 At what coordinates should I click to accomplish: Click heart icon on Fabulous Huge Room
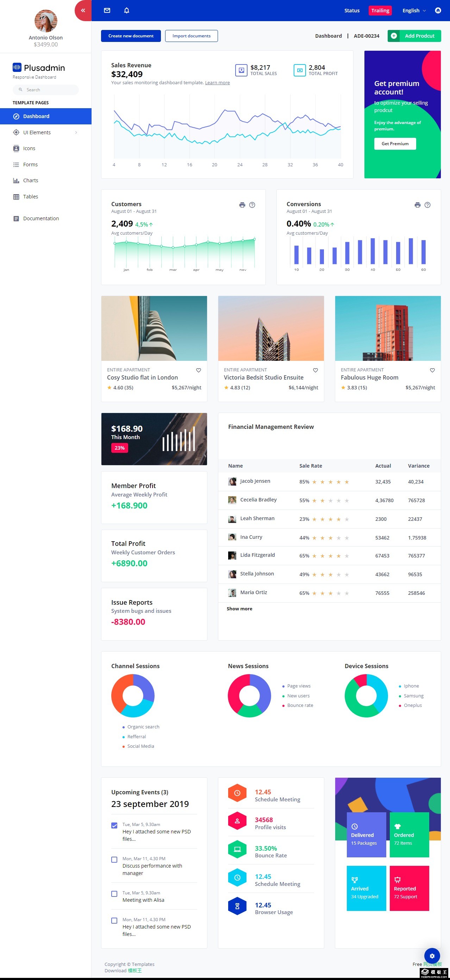click(432, 370)
